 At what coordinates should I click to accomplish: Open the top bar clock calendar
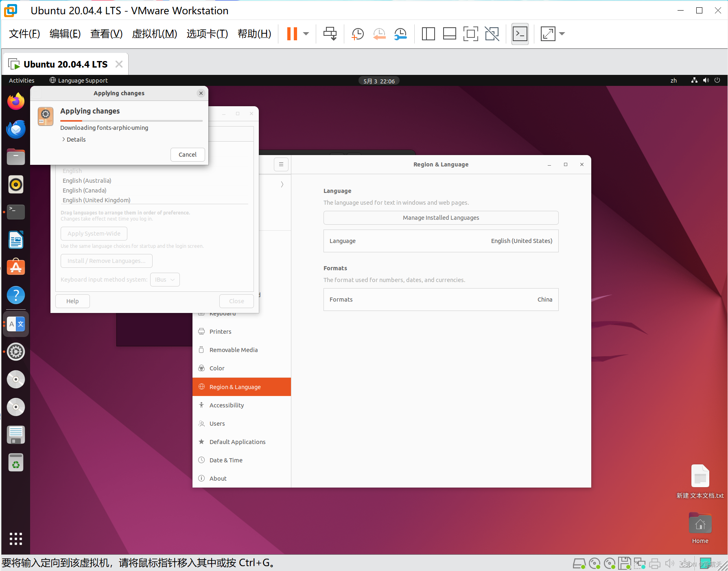[x=379, y=81]
